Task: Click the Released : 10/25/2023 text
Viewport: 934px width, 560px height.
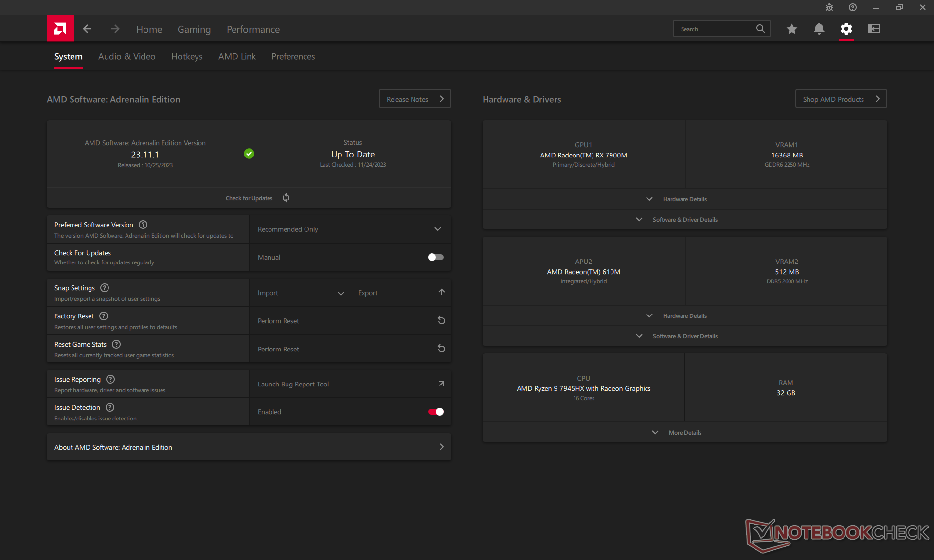Action: [145, 165]
